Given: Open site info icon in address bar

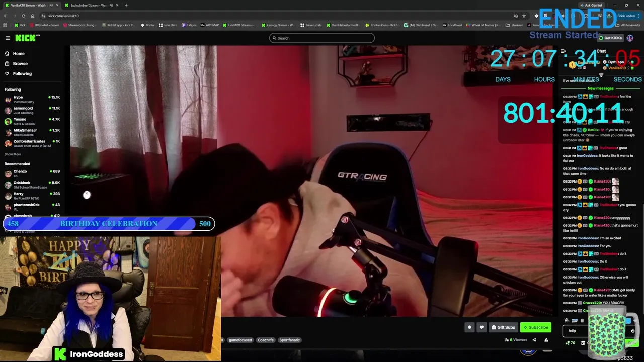Looking at the screenshot, I should [x=44, y=16].
